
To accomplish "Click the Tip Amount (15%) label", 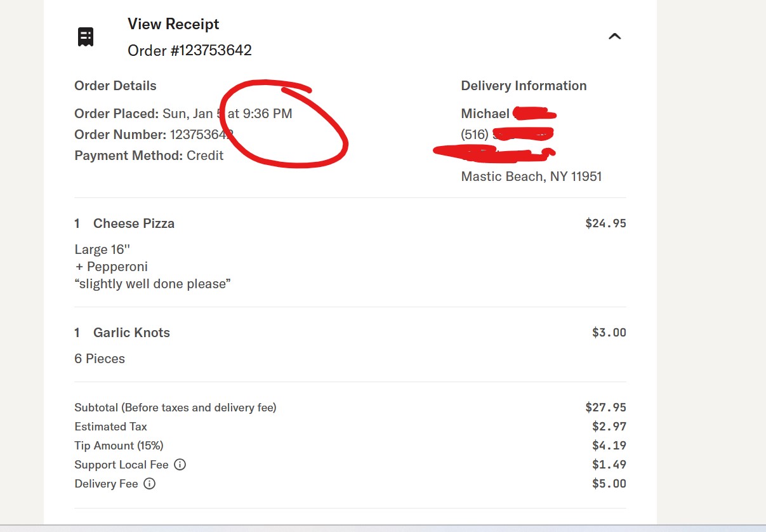I will pyautogui.click(x=119, y=446).
